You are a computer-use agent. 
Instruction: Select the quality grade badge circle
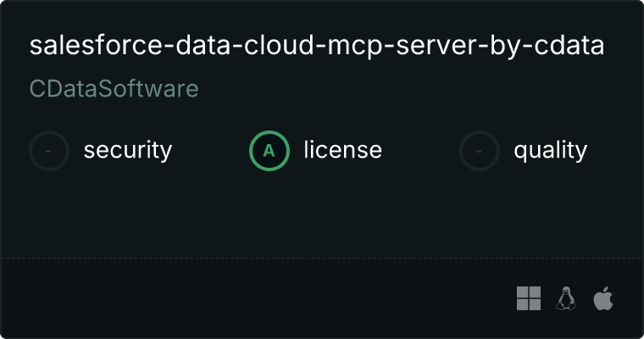(480, 151)
